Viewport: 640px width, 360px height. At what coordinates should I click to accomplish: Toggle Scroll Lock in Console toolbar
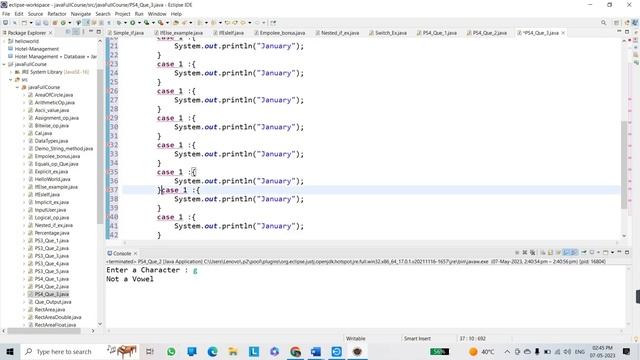click(x=551, y=253)
